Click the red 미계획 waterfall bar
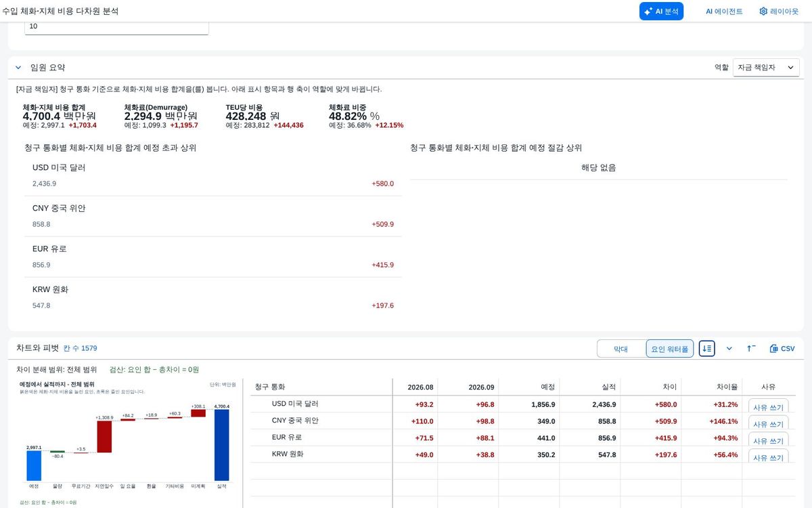 [198, 413]
